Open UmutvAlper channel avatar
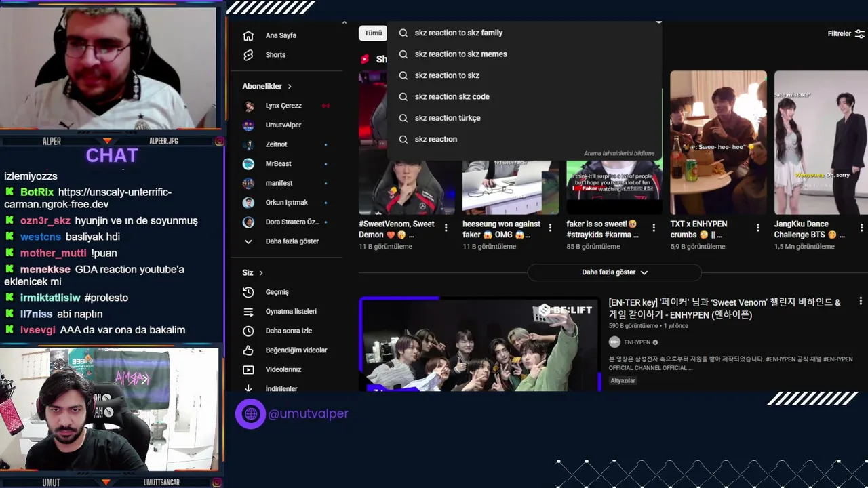 pos(249,125)
